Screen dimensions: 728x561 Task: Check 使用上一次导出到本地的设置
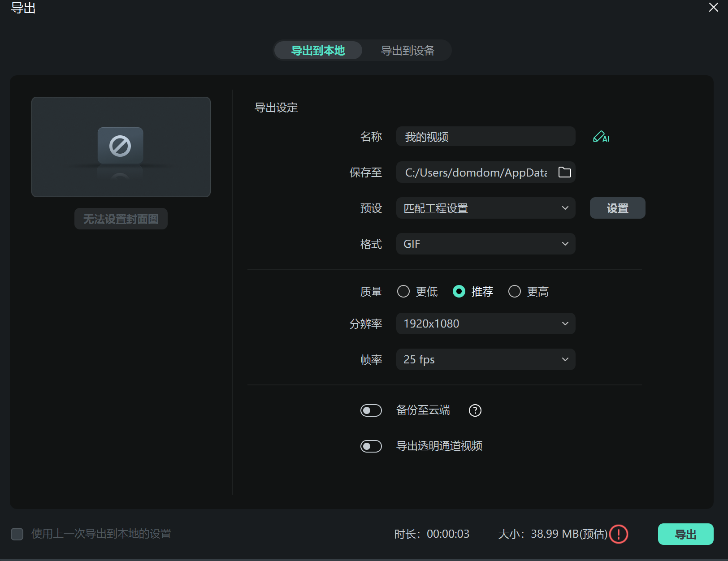click(17, 534)
